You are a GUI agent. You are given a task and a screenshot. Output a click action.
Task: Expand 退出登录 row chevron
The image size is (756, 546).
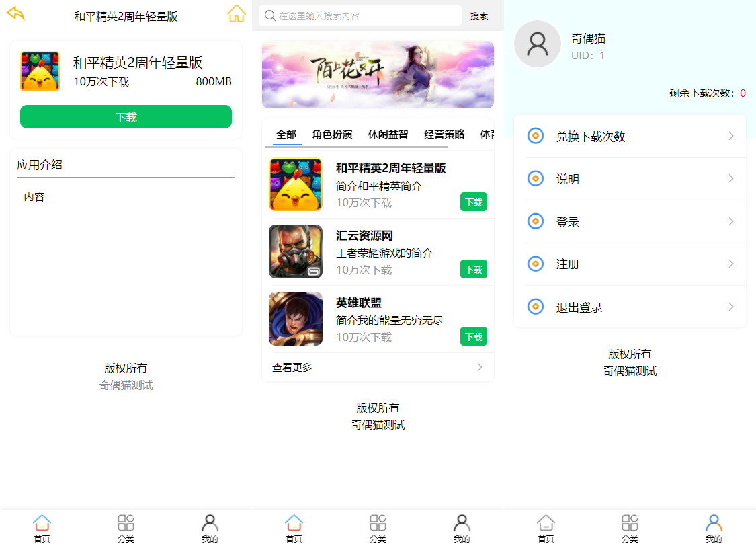click(x=731, y=307)
